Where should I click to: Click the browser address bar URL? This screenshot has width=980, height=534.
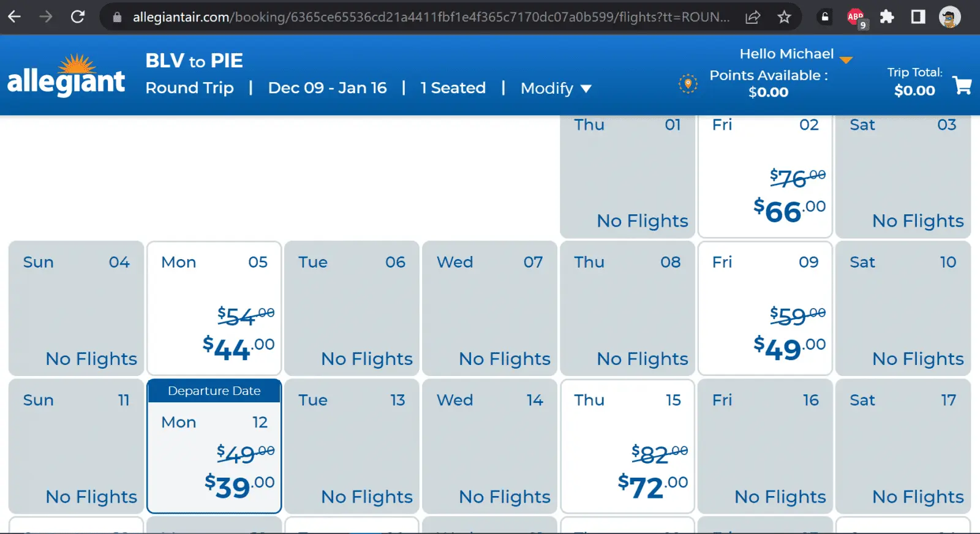429,17
